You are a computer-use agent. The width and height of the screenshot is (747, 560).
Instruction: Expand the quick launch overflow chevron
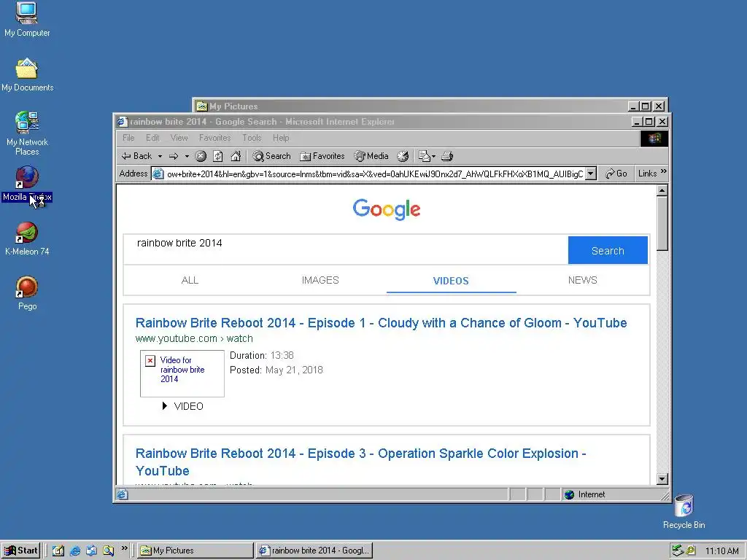tap(124, 548)
